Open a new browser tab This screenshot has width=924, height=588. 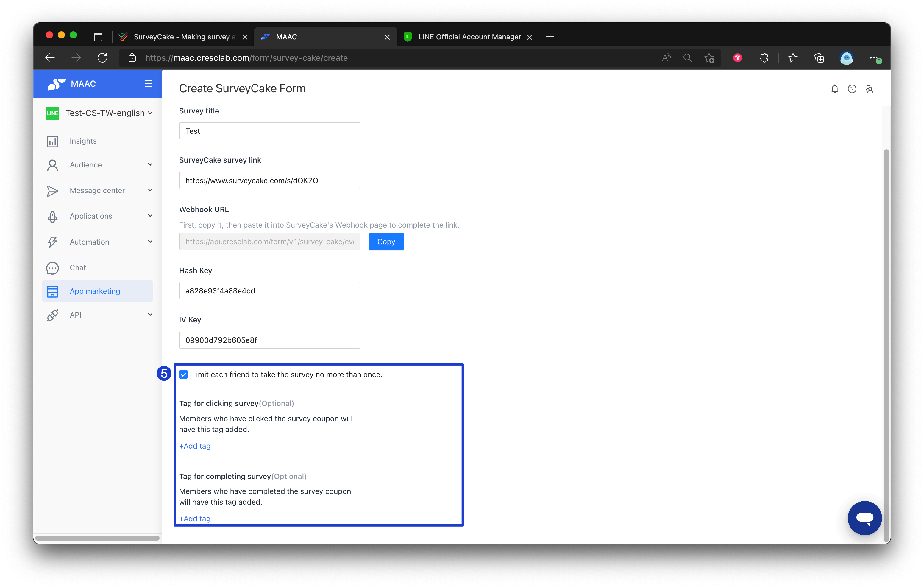(550, 37)
